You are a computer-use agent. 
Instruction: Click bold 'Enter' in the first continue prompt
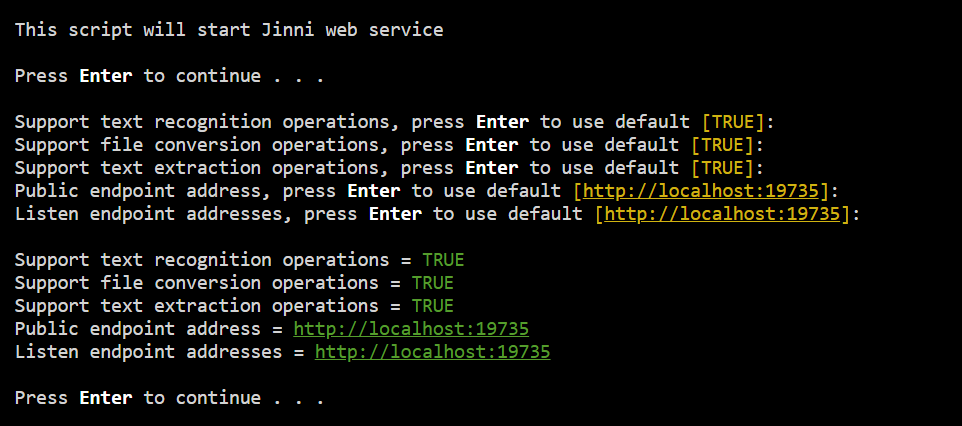click(x=105, y=76)
